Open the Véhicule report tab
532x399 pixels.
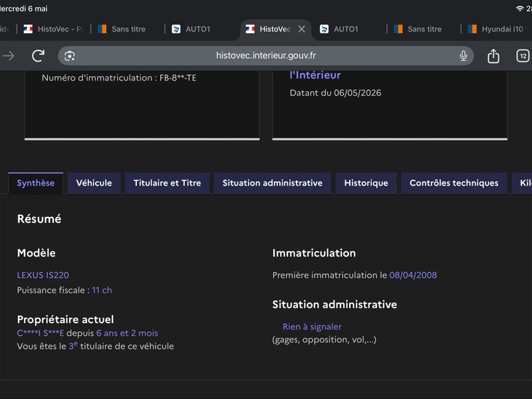(94, 183)
